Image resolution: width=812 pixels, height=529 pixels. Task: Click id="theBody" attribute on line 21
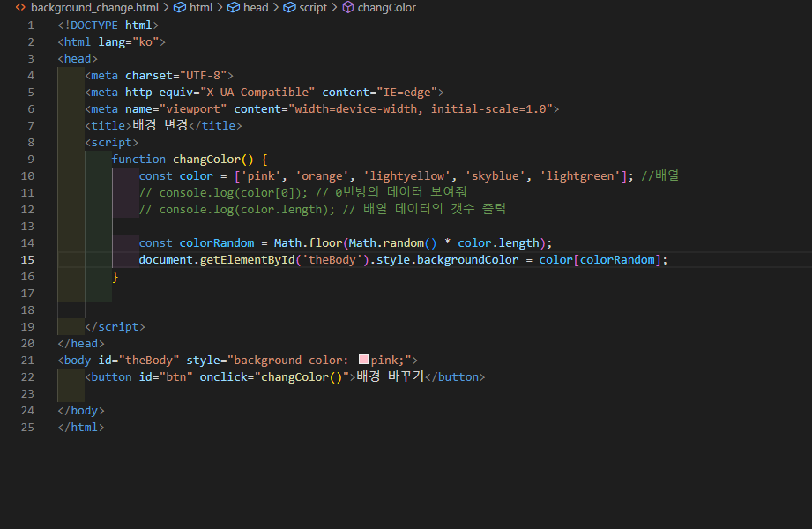coord(138,360)
